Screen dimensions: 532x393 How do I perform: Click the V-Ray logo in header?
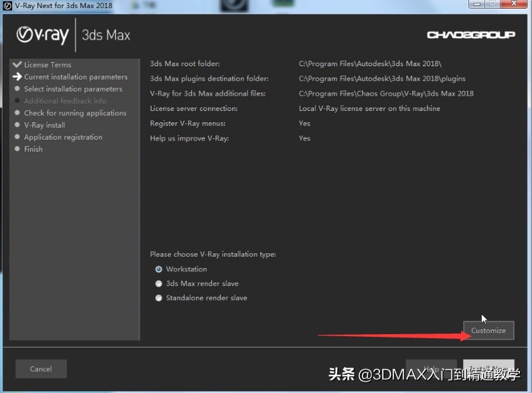click(x=43, y=35)
